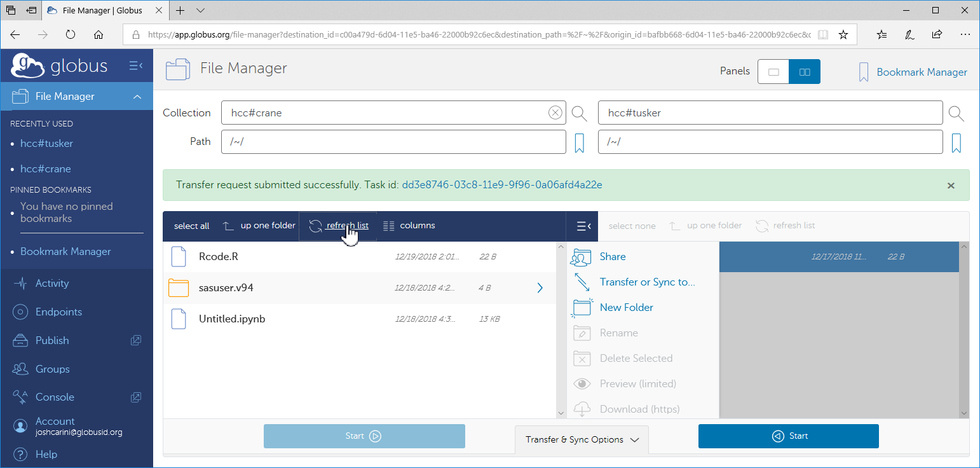Screen dimensions: 980x468
Task: Click the right Start transfer button
Action: click(788, 436)
